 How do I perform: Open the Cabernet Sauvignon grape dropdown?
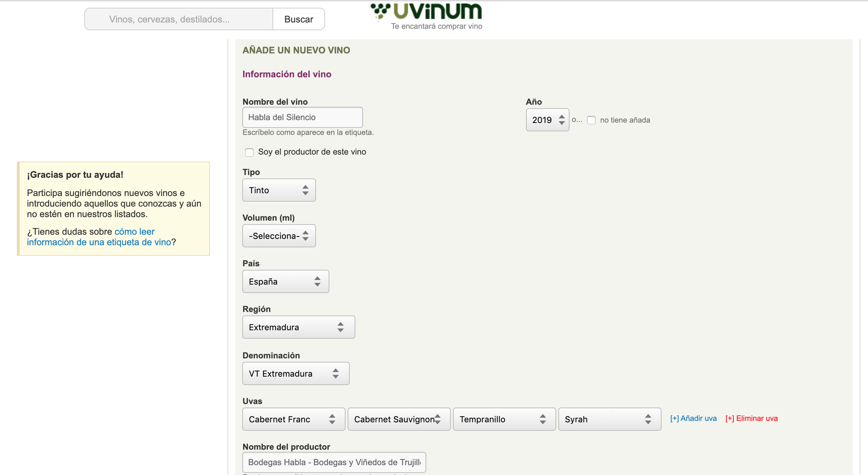coord(399,419)
